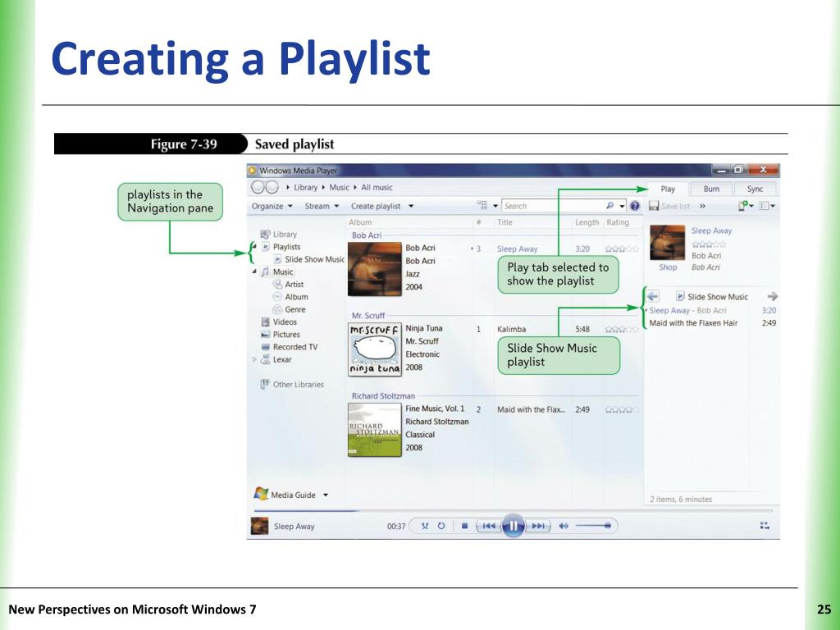Screen dimensions: 840x630
Task: Sort by the Title column header
Action: click(x=504, y=222)
